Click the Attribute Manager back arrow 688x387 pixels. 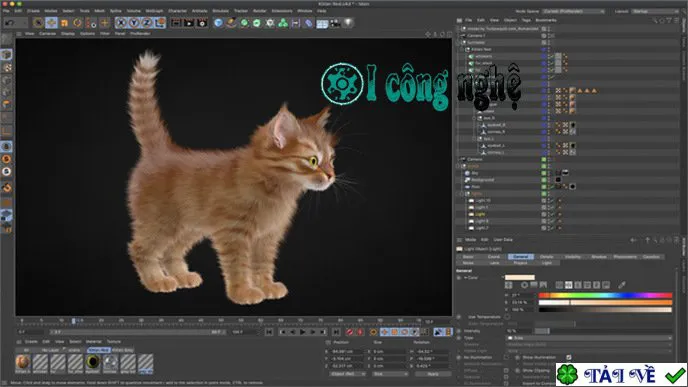[633, 240]
